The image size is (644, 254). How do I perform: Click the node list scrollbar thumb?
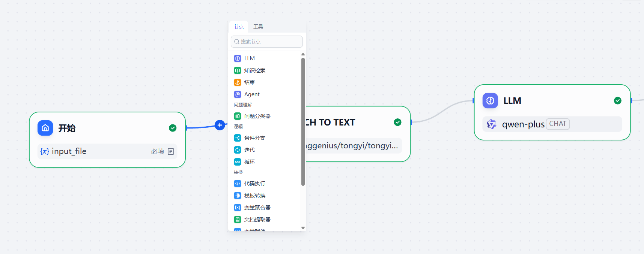303,120
